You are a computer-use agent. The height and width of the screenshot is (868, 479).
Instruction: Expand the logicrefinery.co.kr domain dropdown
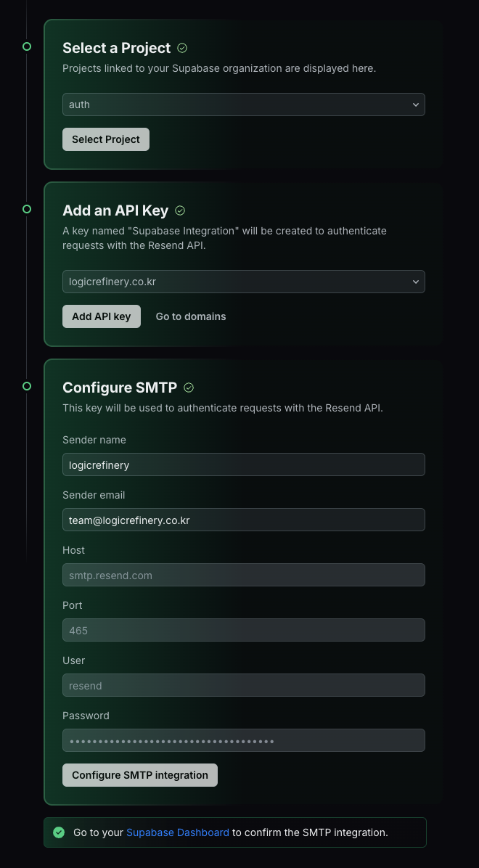(x=244, y=282)
